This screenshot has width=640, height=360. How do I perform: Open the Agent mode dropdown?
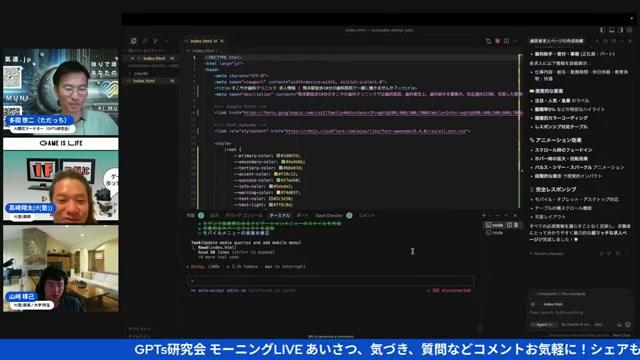click(x=544, y=325)
